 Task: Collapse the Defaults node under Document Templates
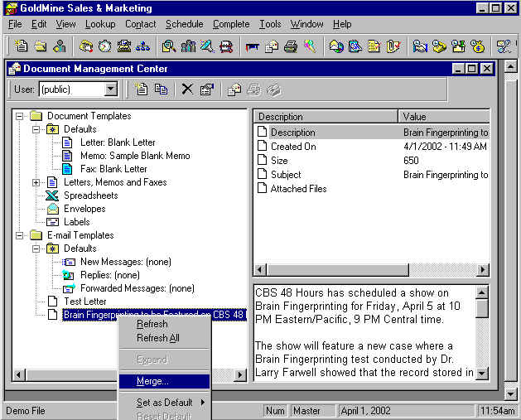click(x=36, y=129)
